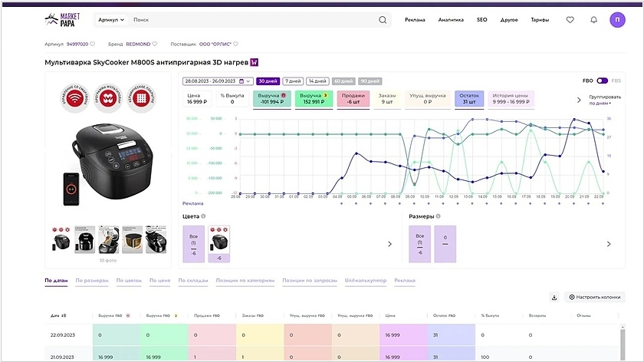Click multicooker program feature badge icon
The width and height of the screenshot is (644, 362).
tap(107, 98)
